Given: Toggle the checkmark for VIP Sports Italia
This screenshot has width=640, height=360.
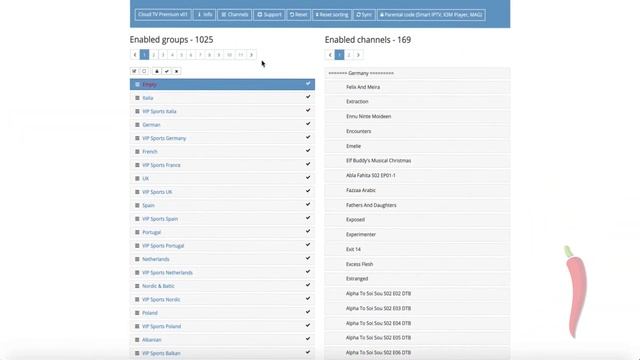Looking at the screenshot, I should click(x=308, y=111).
